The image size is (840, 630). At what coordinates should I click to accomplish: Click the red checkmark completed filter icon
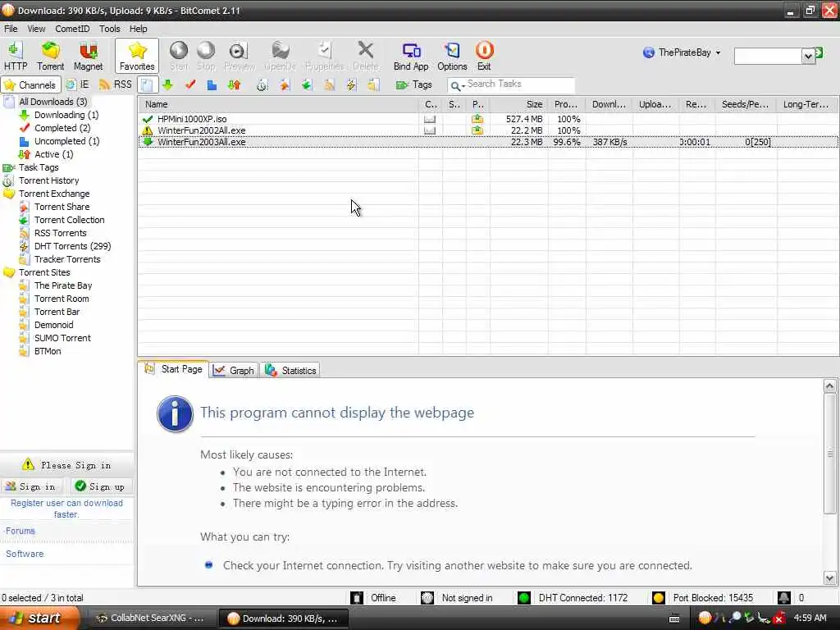click(x=190, y=84)
